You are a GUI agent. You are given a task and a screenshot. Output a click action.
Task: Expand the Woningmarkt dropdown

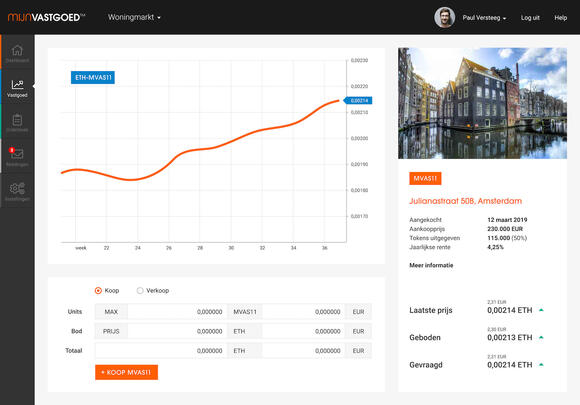click(x=134, y=17)
